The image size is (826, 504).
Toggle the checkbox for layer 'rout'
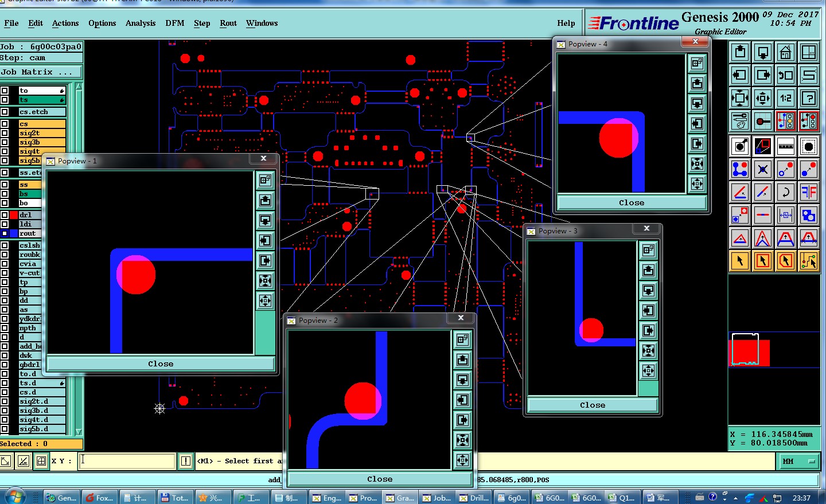(5, 233)
